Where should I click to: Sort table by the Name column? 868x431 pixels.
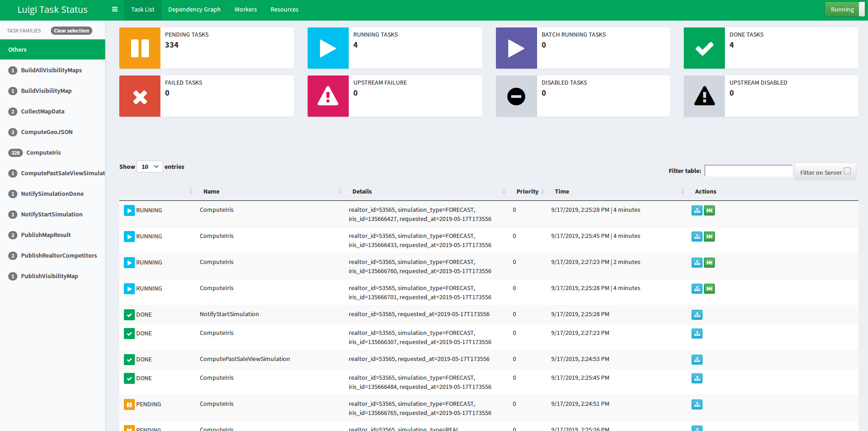(270, 191)
